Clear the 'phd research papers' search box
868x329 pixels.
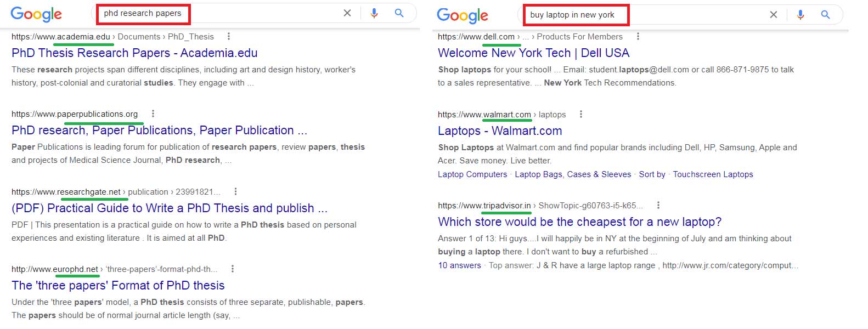(347, 13)
